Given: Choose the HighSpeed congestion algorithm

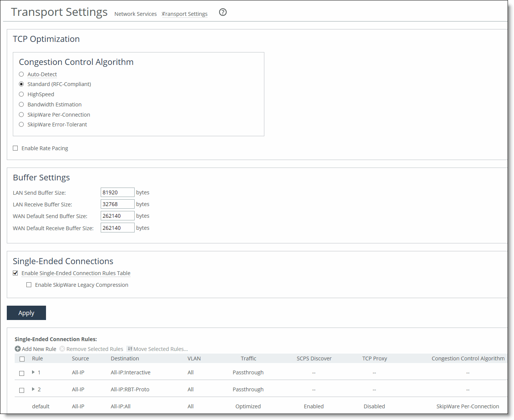Looking at the screenshot, I should tap(21, 94).
